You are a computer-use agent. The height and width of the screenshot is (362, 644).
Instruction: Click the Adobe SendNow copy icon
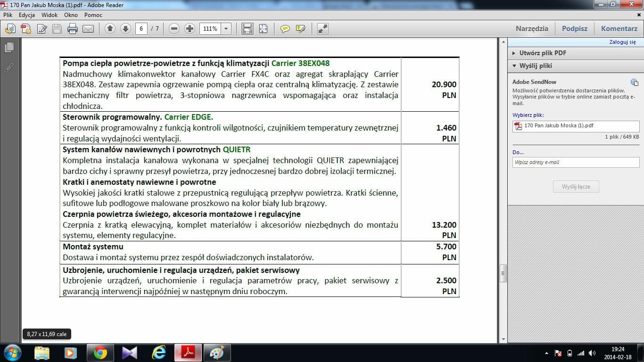point(635,82)
